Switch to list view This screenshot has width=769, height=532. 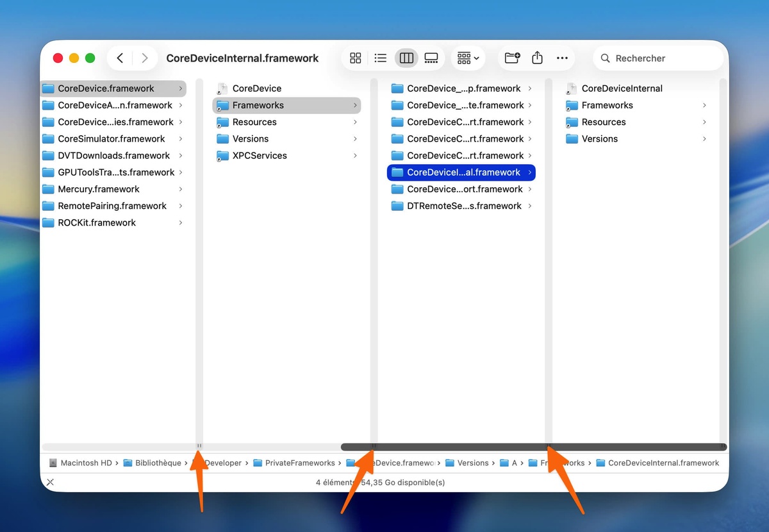pyautogui.click(x=381, y=58)
